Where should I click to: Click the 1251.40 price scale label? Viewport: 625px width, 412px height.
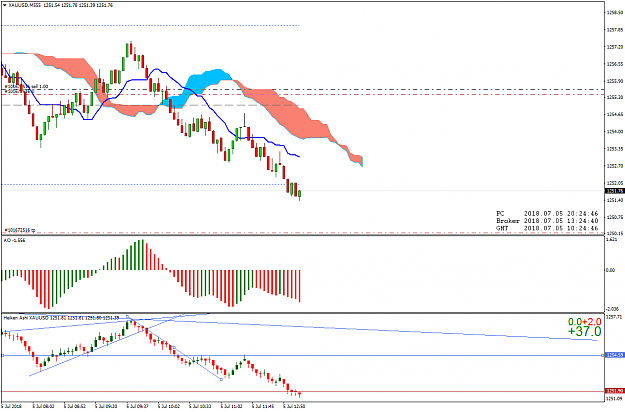[615, 200]
